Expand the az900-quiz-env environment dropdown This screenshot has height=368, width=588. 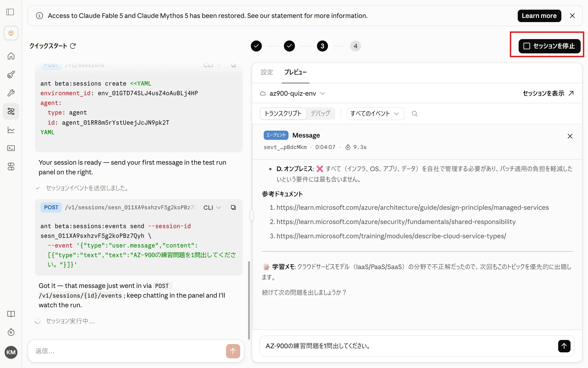[292, 93]
